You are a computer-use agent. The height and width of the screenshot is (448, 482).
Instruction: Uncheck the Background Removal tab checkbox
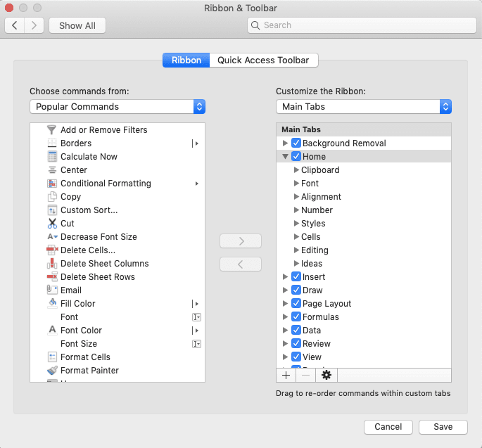[296, 143]
